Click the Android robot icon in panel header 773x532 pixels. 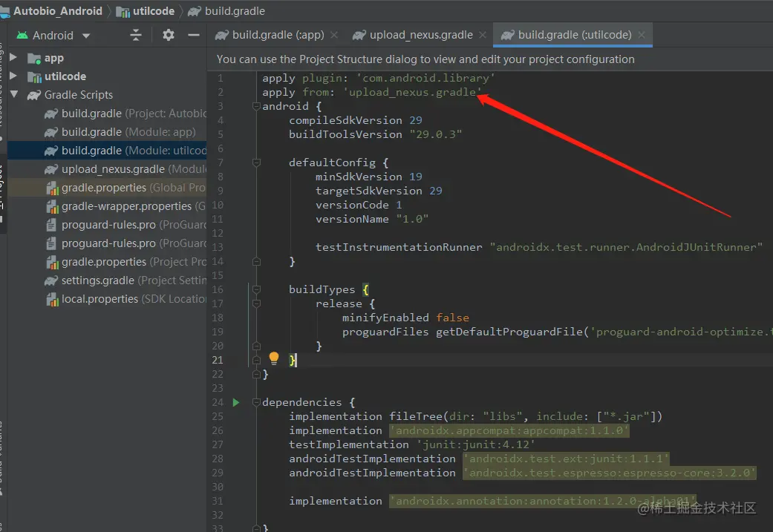pos(22,36)
